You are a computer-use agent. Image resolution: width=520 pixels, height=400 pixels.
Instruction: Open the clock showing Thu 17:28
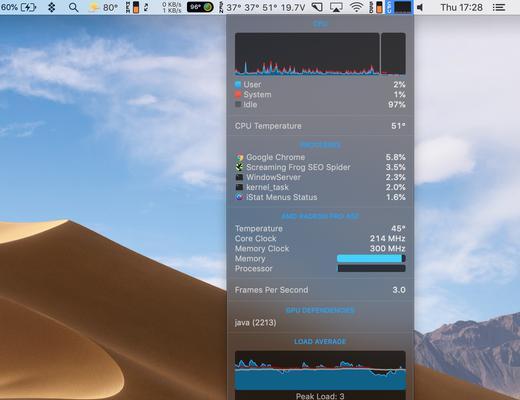(x=461, y=7)
